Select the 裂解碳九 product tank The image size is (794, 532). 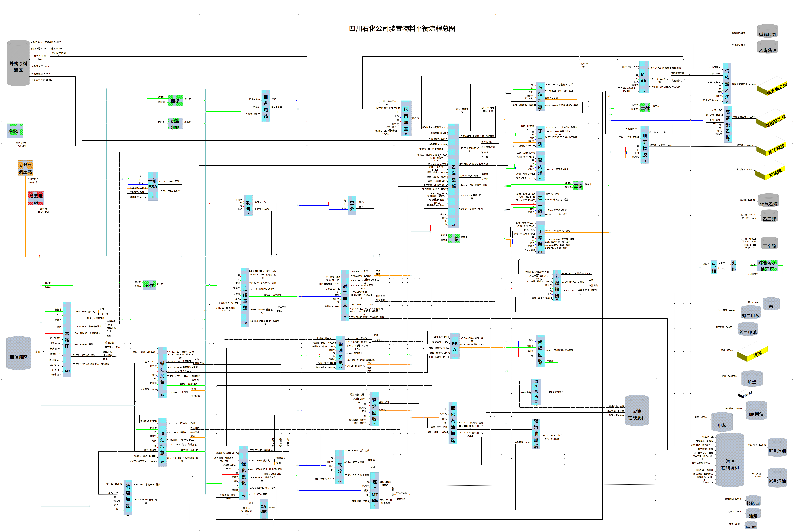(x=767, y=31)
